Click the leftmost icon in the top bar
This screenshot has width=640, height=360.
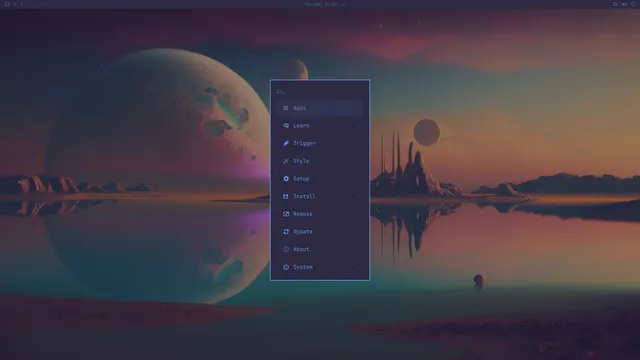[x=7, y=4]
